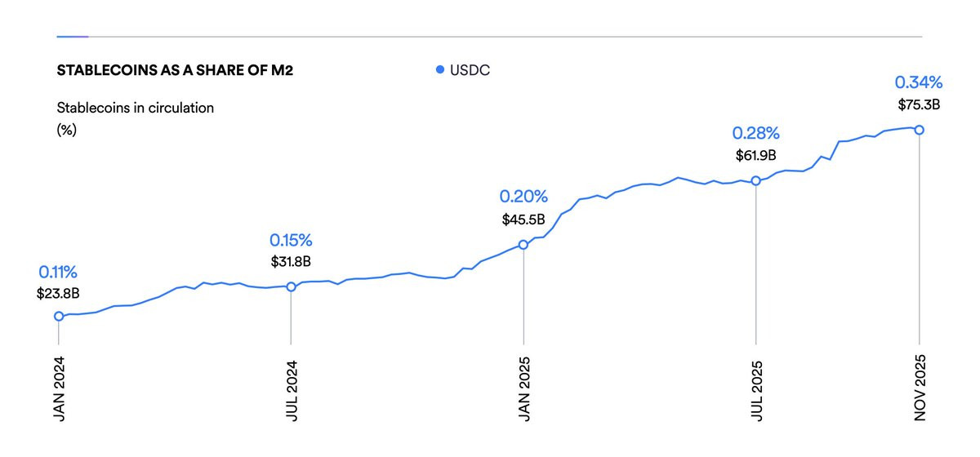The image size is (980, 457).
Task: Click the Jan 2024 data point marker
Action: 59,316
